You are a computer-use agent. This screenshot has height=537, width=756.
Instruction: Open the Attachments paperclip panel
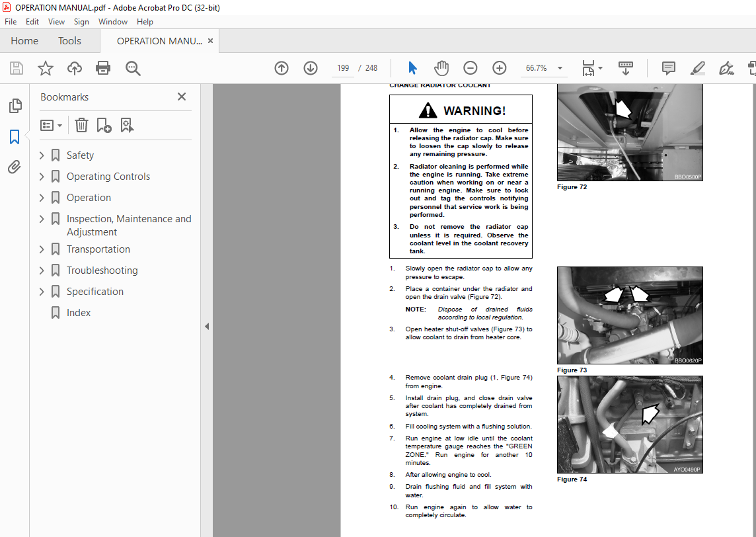coord(15,167)
